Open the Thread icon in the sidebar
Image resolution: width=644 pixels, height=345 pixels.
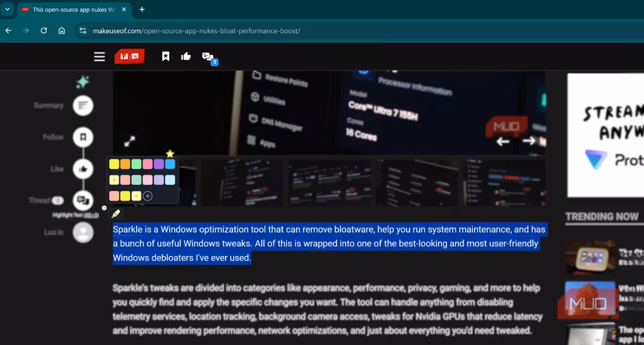pos(83,200)
